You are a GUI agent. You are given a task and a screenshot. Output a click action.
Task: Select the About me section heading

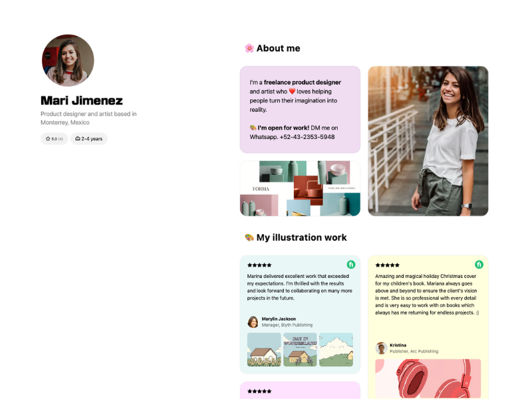[278, 48]
